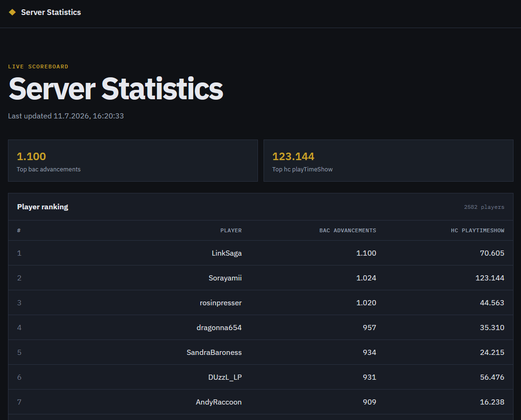521x420 pixels.
Task: Select player SandraBaroness
Action: tap(214, 352)
